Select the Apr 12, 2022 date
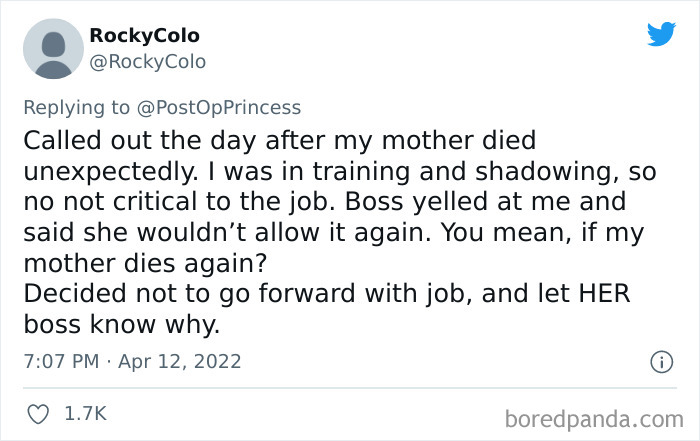This screenshot has width=700, height=441. pyautogui.click(x=180, y=360)
